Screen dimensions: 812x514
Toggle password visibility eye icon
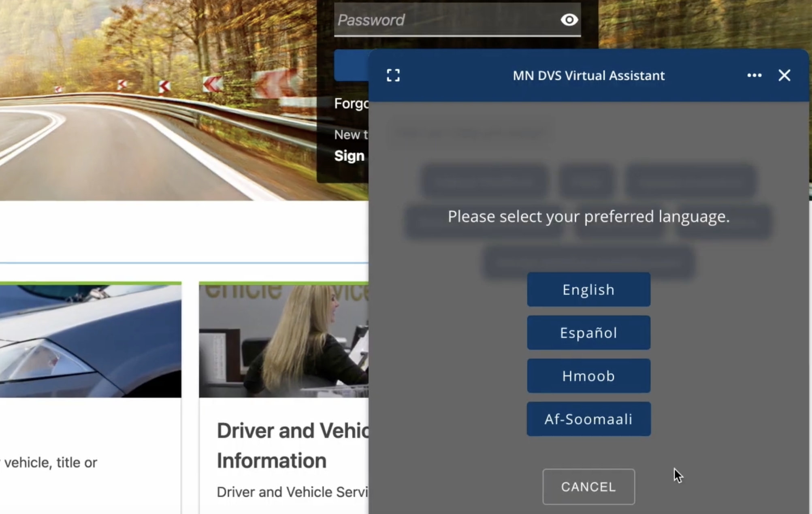[569, 20]
